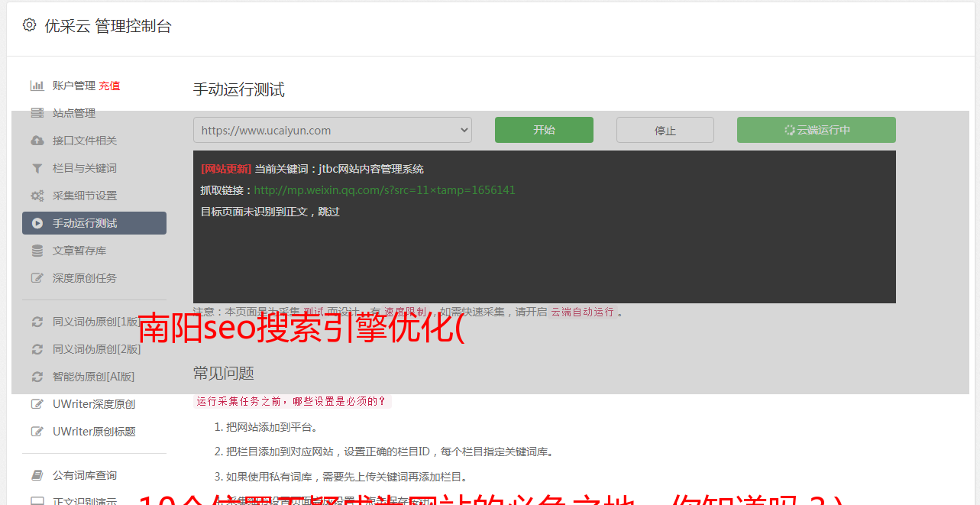Click the 常见问题 heading

click(224, 373)
